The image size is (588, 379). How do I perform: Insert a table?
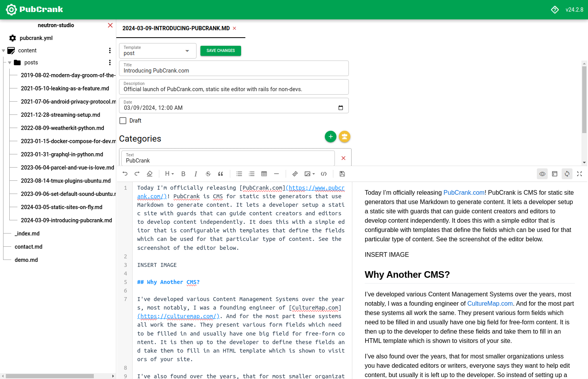[264, 174]
